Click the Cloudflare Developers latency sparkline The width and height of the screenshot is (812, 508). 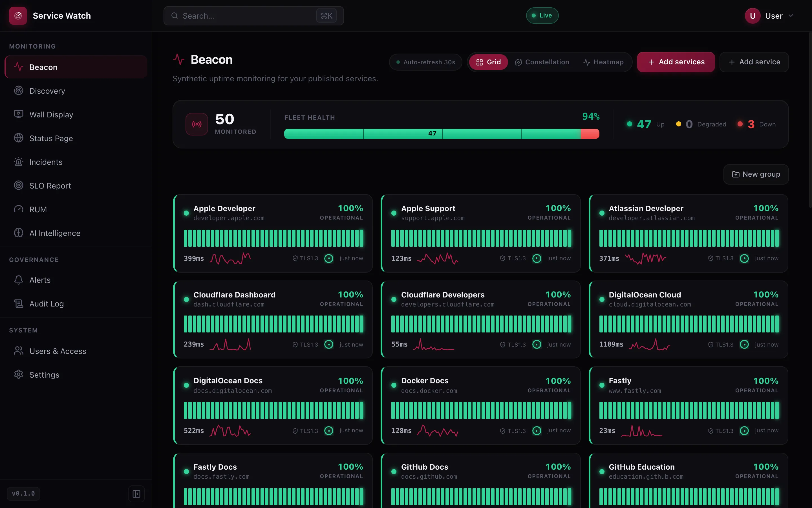[434, 344]
